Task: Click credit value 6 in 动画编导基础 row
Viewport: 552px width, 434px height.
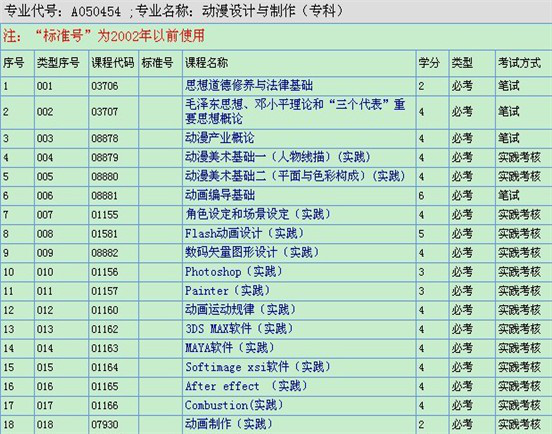Action: click(421, 195)
